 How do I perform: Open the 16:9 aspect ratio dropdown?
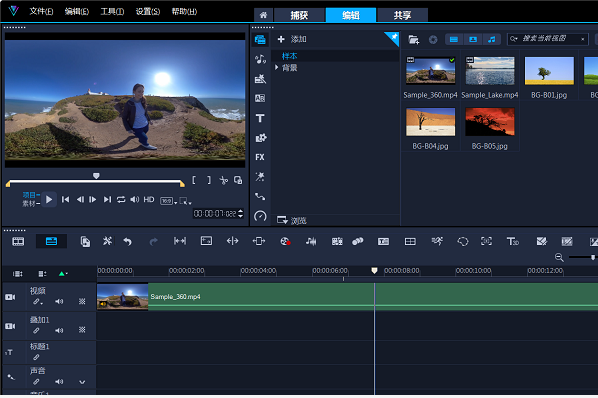click(x=168, y=201)
